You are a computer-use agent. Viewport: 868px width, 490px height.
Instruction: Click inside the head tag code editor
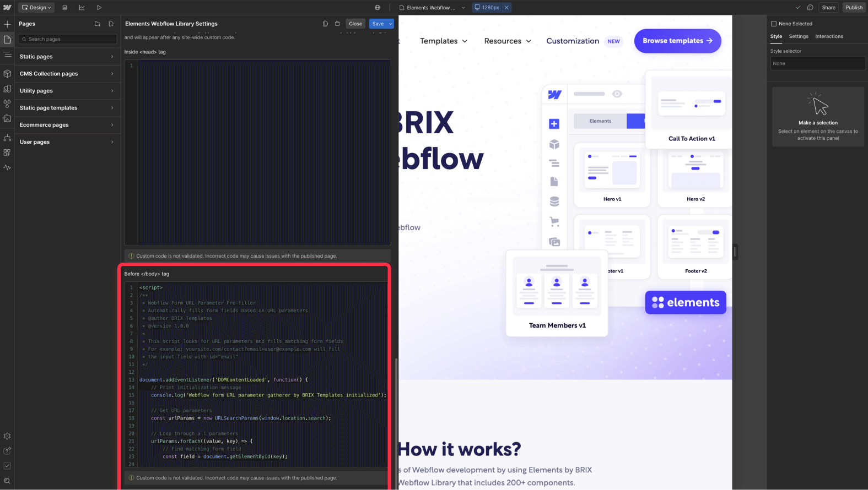[258, 153]
